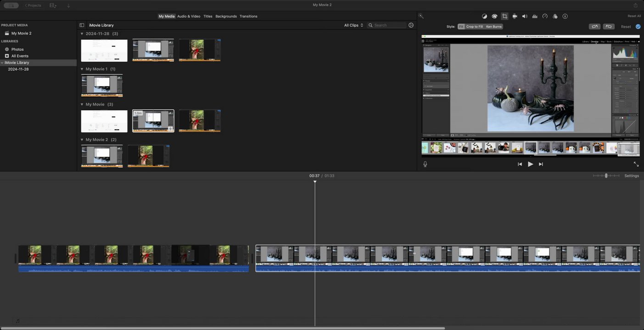The width and height of the screenshot is (644, 330).
Task: Open the Color Balance adjustment tool
Action: [484, 16]
